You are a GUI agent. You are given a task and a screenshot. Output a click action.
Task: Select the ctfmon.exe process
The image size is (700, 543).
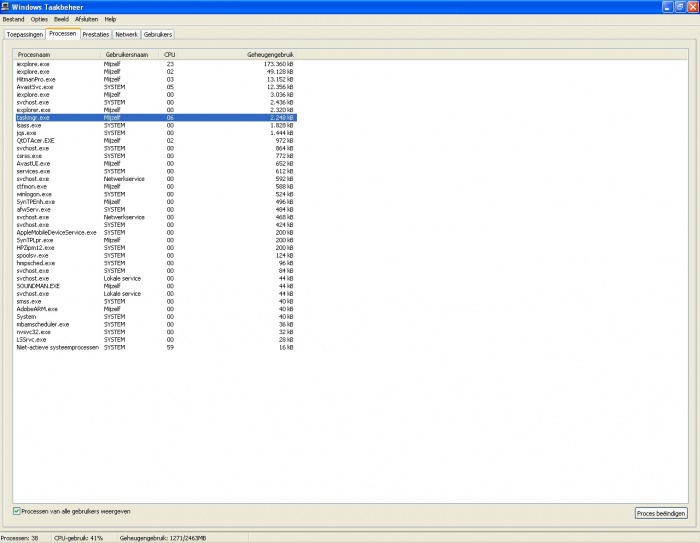click(155, 187)
